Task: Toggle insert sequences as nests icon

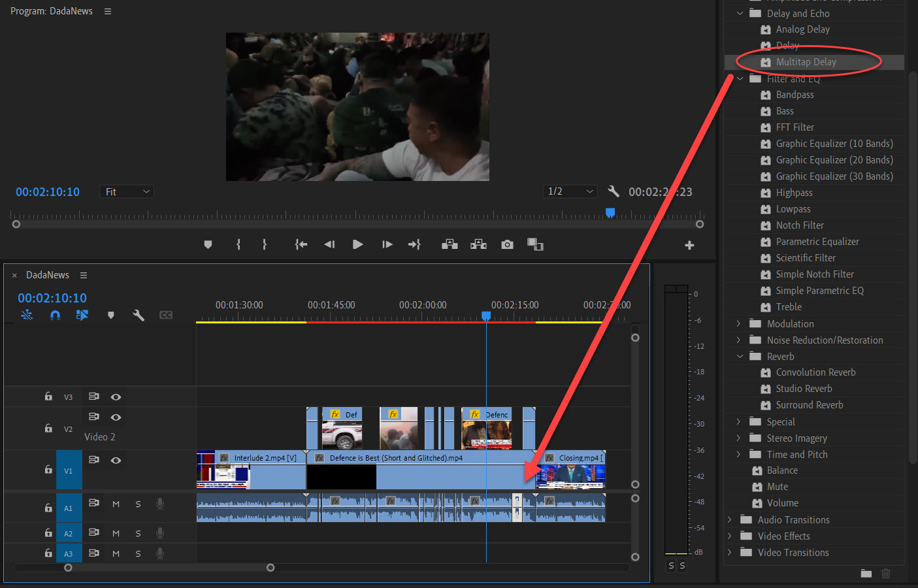Action: tap(27, 315)
